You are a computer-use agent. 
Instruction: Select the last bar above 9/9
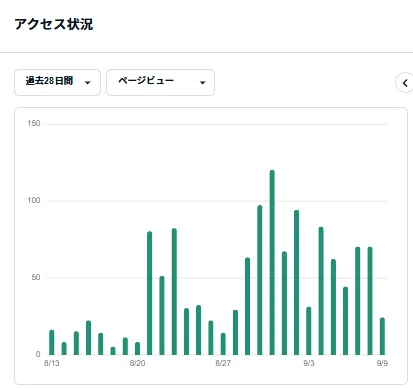pyautogui.click(x=382, y=336)
